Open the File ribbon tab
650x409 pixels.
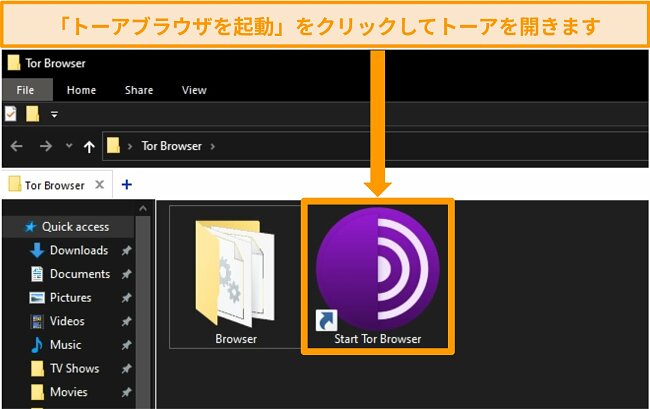pyautogui.click(x=25, y=90)
